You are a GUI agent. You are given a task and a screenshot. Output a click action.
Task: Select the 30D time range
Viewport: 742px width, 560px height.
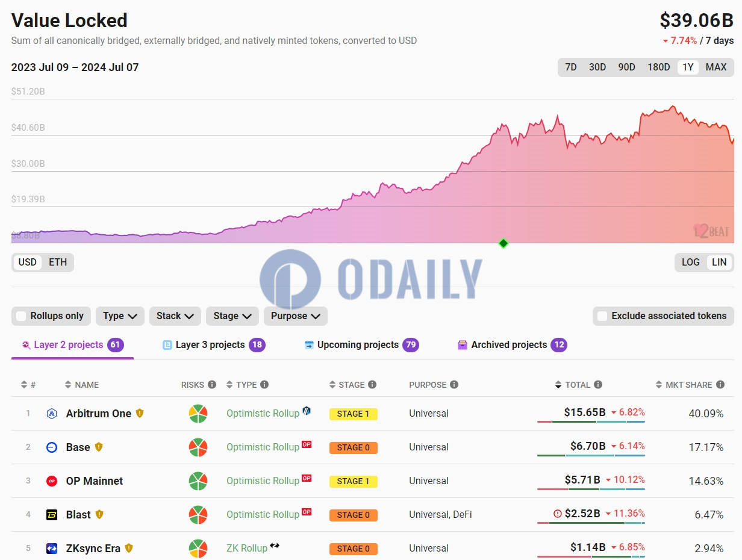point(597,67)
